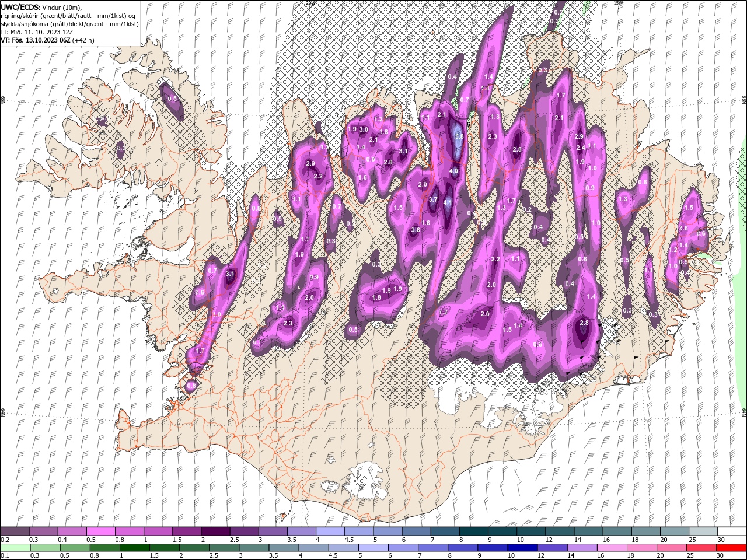Pick the pale green 0.1 rain legend swatch

pos(15,547)
